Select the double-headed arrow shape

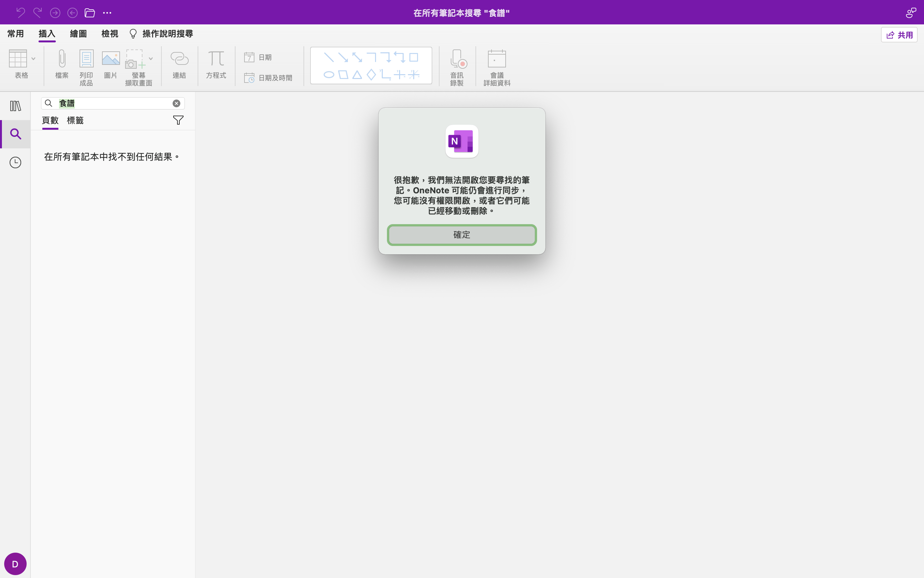coord(357,57)
